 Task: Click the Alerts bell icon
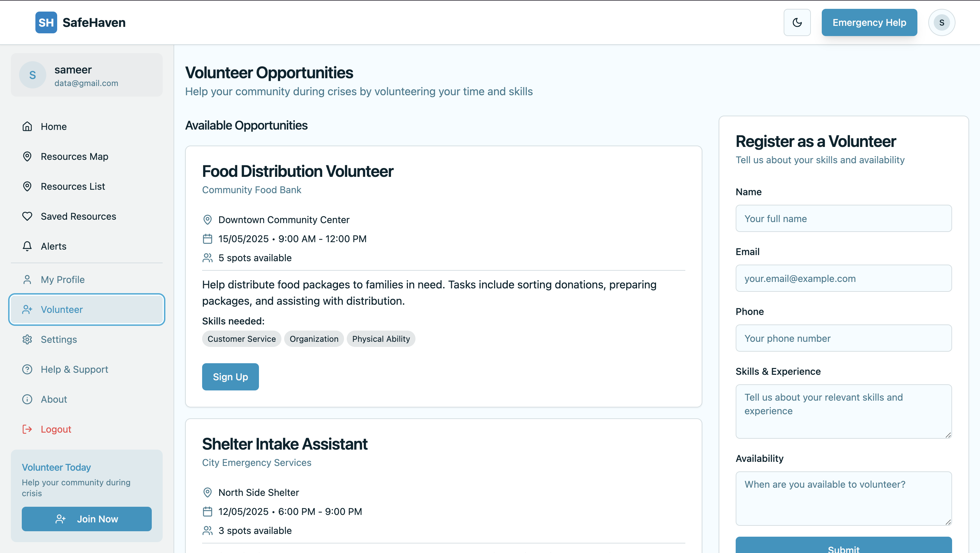(27, 246)
